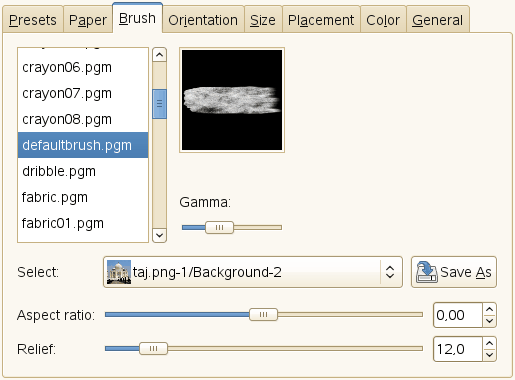This screenshot has height=380, width=515.
Task: Choose dribble.pgm brush
Action: (x=83, y=171)
